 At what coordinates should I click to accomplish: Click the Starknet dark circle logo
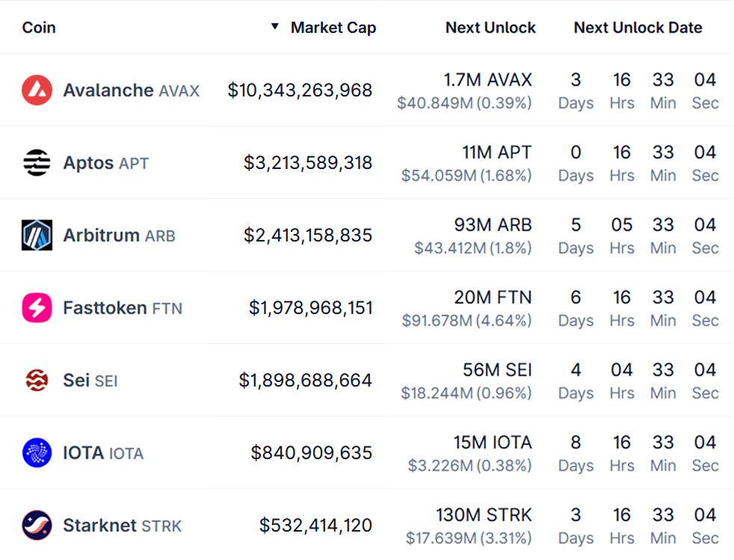37,525
